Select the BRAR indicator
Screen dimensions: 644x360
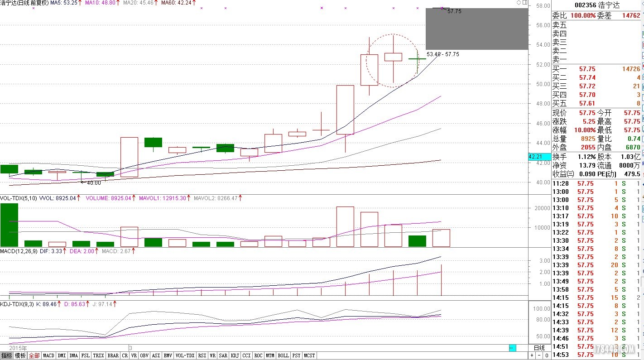[113, 356]
